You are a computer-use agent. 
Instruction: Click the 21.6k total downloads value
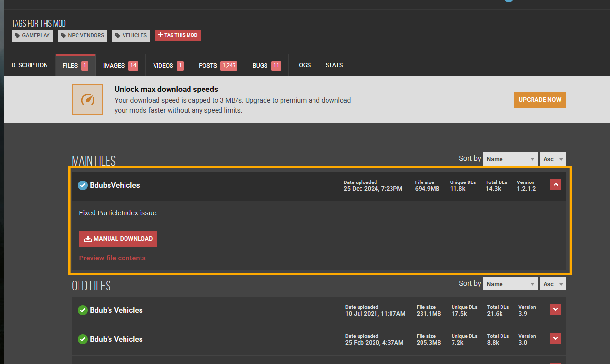point(495,314)
